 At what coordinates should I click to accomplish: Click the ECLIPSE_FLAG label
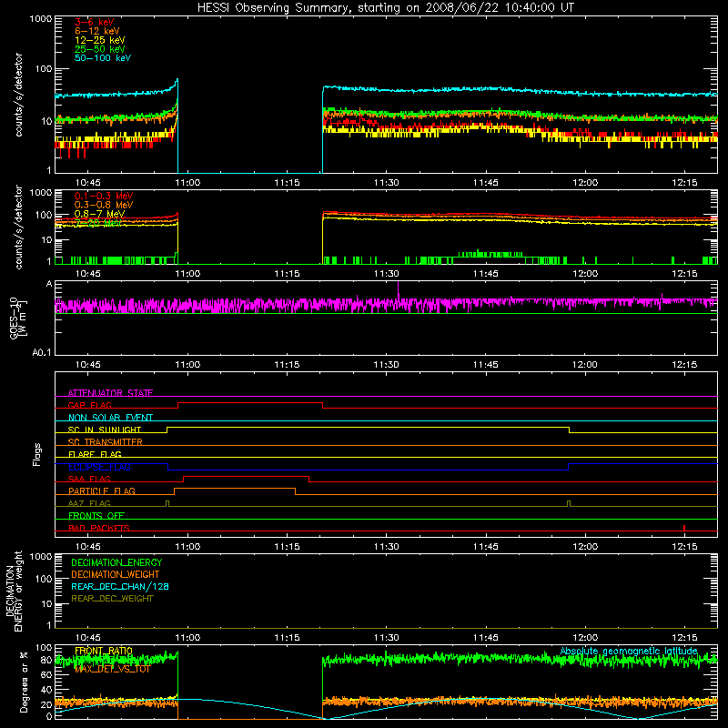(x=99, y=467)
